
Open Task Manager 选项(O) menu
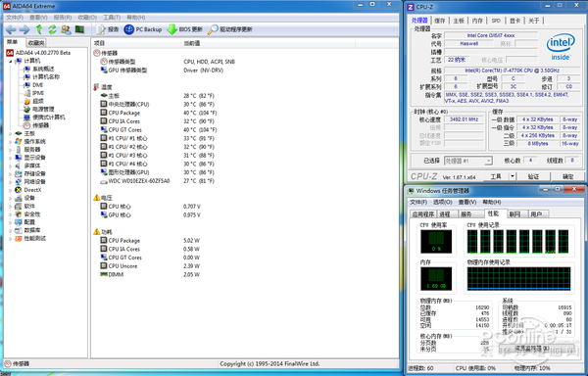pyautogui.click(x=443, y=203)
